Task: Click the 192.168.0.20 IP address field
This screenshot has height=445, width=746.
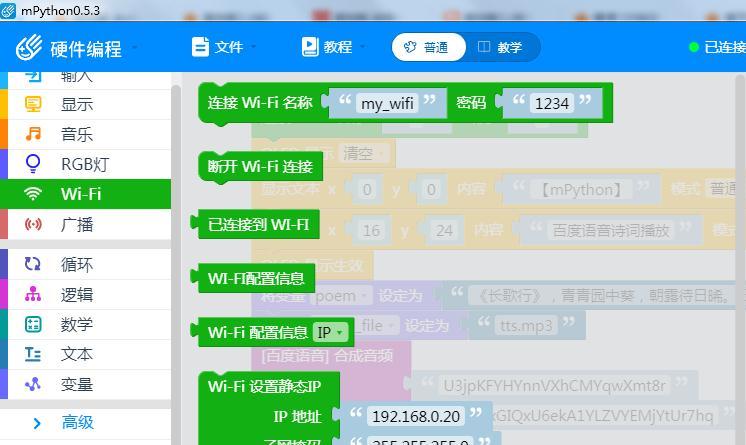Action: 414,416
